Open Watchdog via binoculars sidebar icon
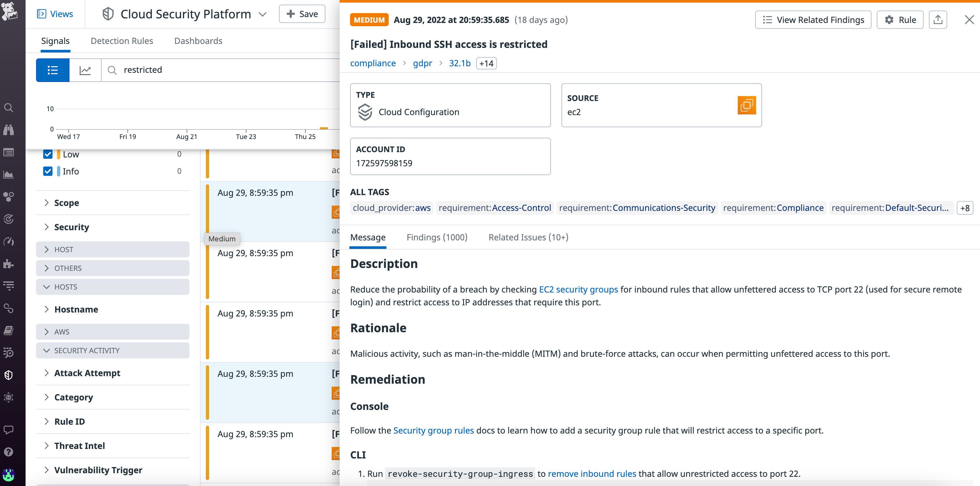The image size is (980, 486). point(9,130)
